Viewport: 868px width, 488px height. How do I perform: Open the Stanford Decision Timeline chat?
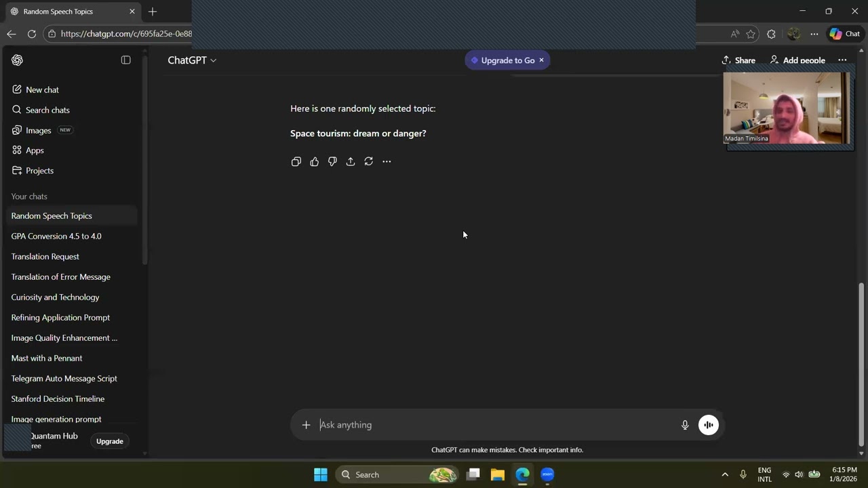[58, 399]
